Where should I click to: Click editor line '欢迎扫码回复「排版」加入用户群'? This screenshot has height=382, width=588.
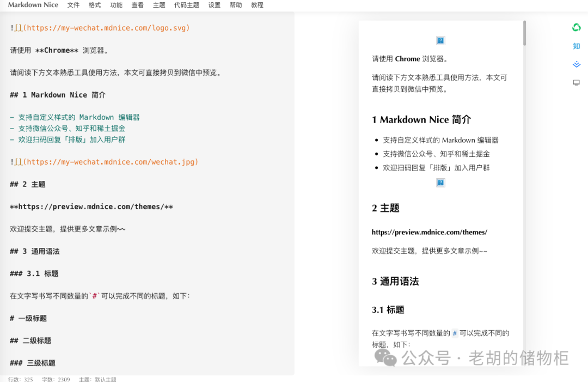pos(68,140)
